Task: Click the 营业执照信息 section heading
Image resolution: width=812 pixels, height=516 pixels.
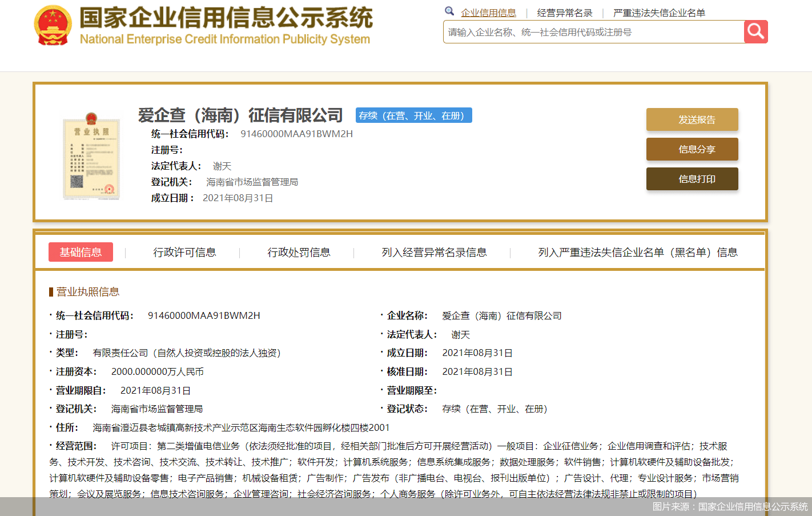Action: click(x=88, y=292)
